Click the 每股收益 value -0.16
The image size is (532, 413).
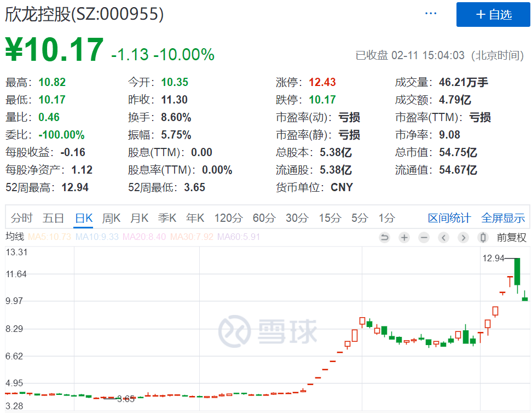click(73, 152)
